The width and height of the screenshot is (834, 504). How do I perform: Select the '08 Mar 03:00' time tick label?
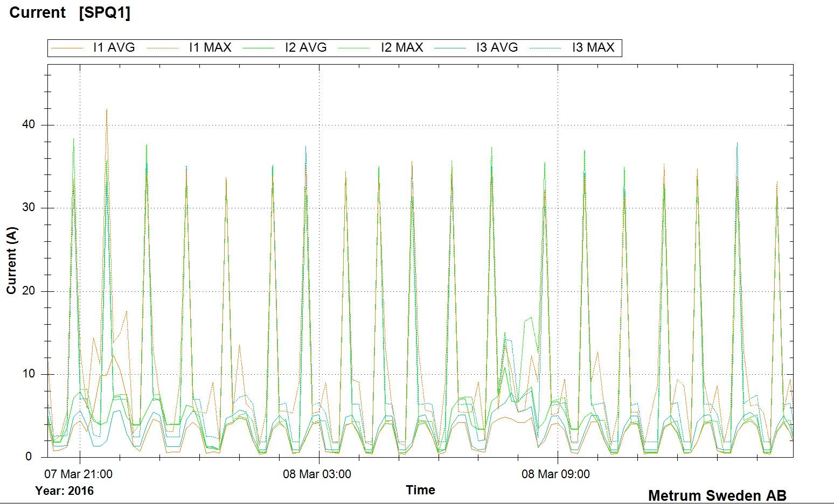(x=317, y=474)
